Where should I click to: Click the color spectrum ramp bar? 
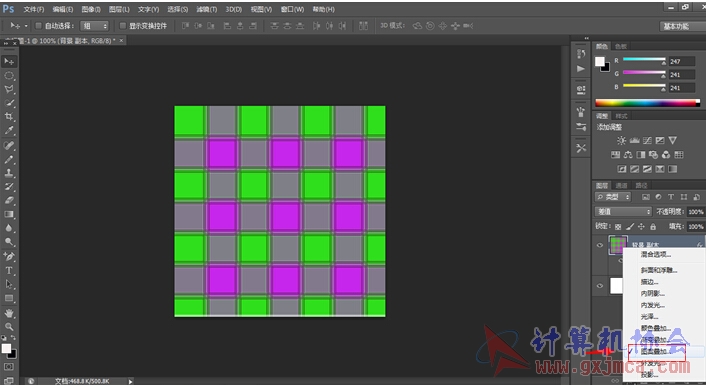[x=647, y=103]
